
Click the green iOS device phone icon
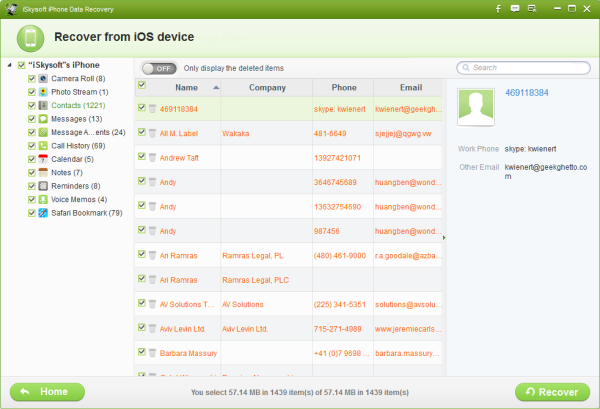pos(30,38)
